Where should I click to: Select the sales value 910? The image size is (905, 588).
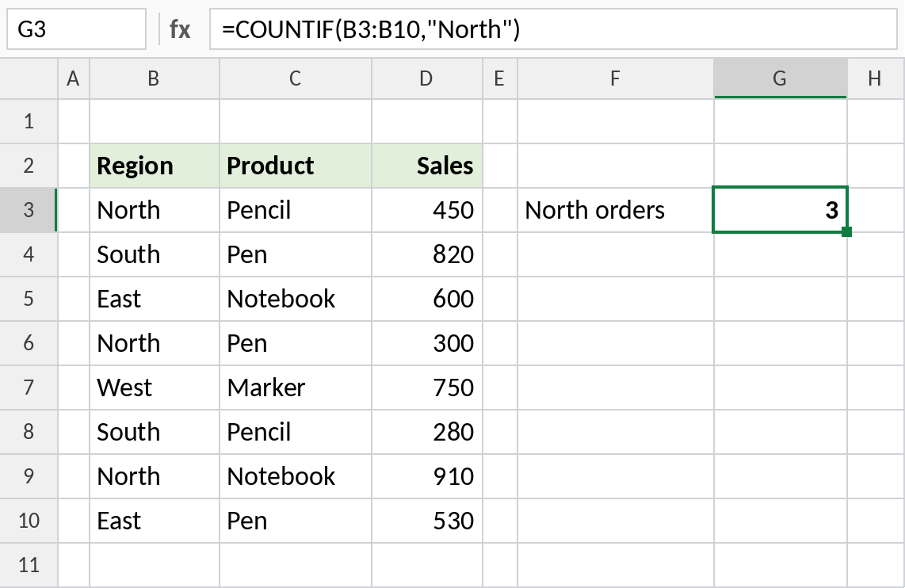pyautogui.click(x=426, y=476)
